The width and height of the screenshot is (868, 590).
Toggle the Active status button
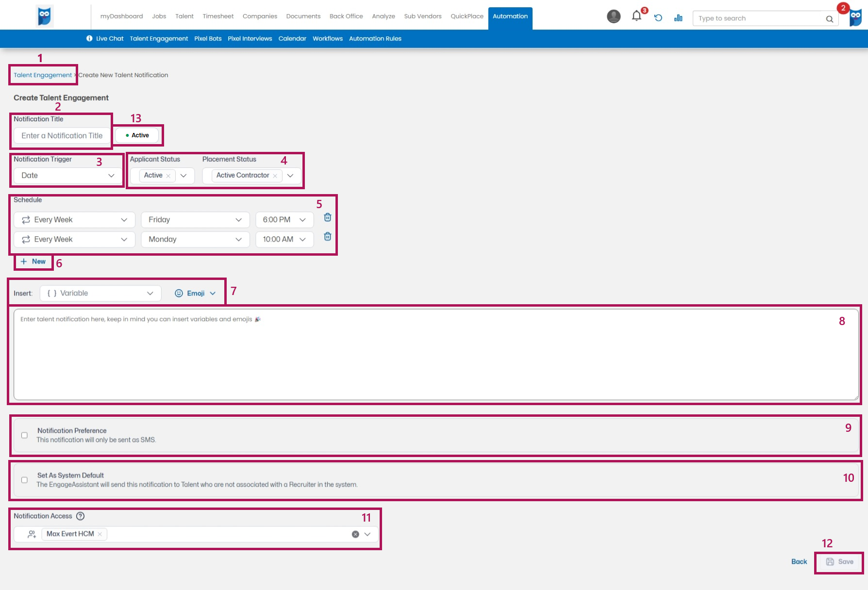pos(137,135)
